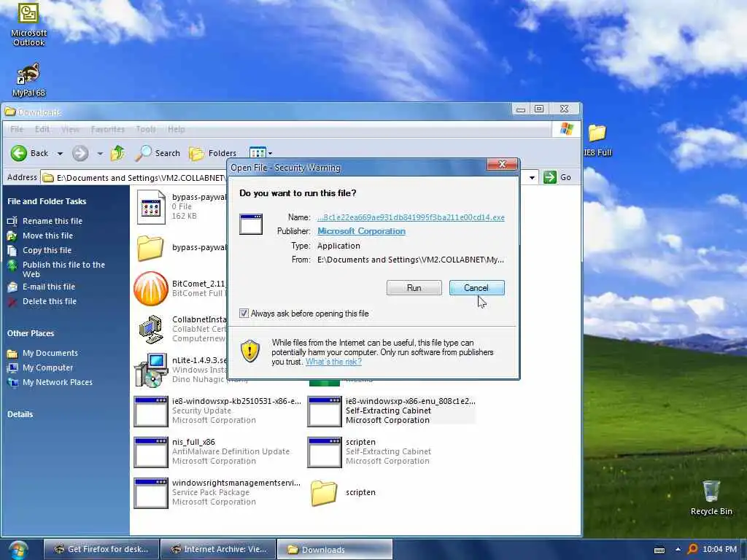Viewport: 747px width, 560px height.
Task: Show hidden system tray icons arrow
Action: click(678, 549)
